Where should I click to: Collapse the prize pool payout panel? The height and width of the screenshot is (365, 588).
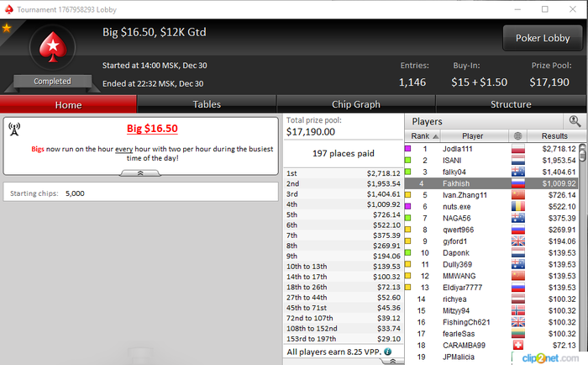pyautogui.click(x=392, y=361)
